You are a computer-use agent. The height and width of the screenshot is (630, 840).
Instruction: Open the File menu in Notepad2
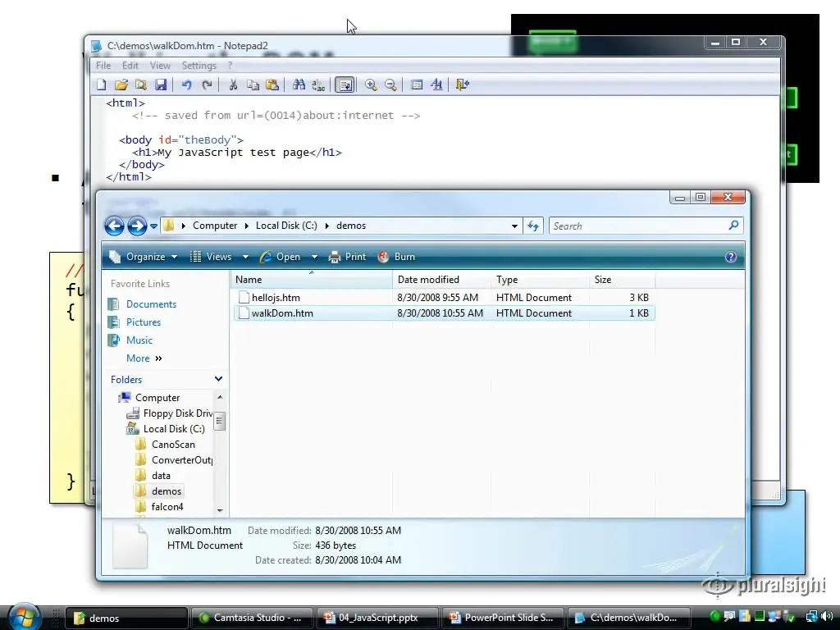click(x=103, y=66)
